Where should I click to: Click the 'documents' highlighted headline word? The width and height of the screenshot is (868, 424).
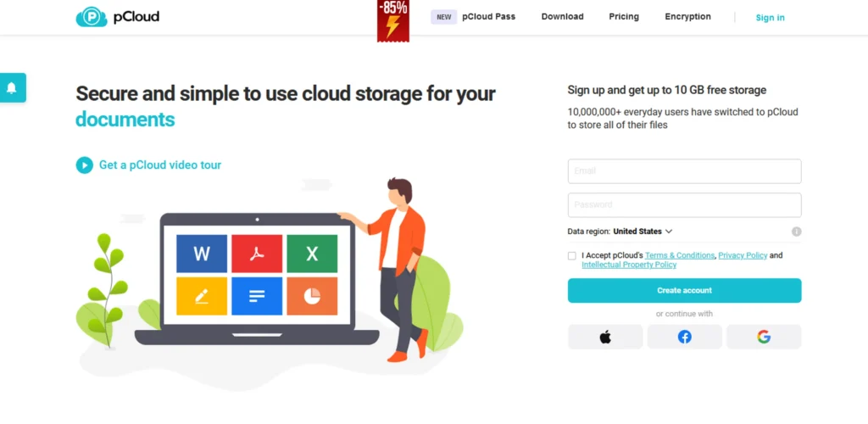click(x=125, y=120)
